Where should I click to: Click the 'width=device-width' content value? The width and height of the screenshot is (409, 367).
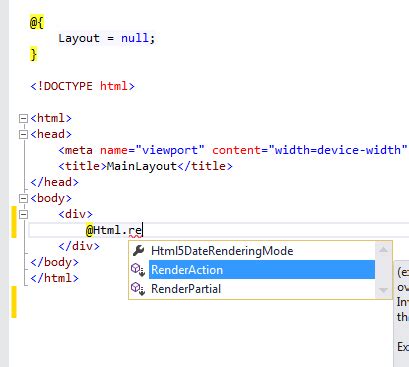tap(337, 150)
